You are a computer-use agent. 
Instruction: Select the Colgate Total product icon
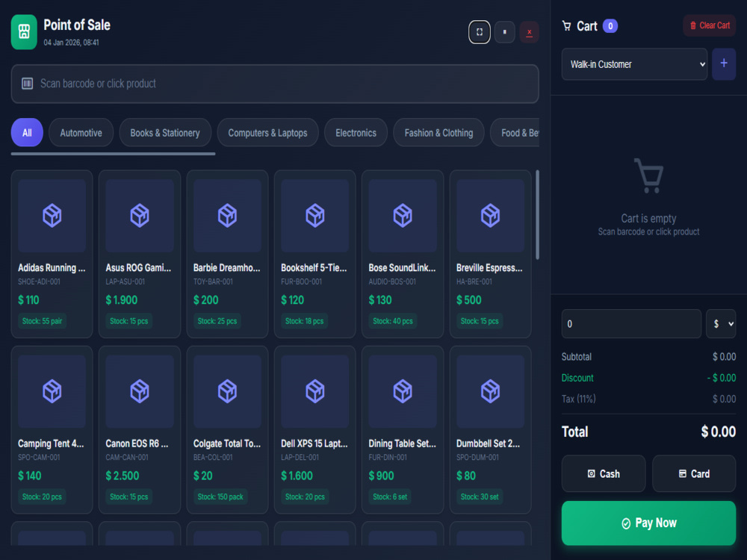point(227,391)
